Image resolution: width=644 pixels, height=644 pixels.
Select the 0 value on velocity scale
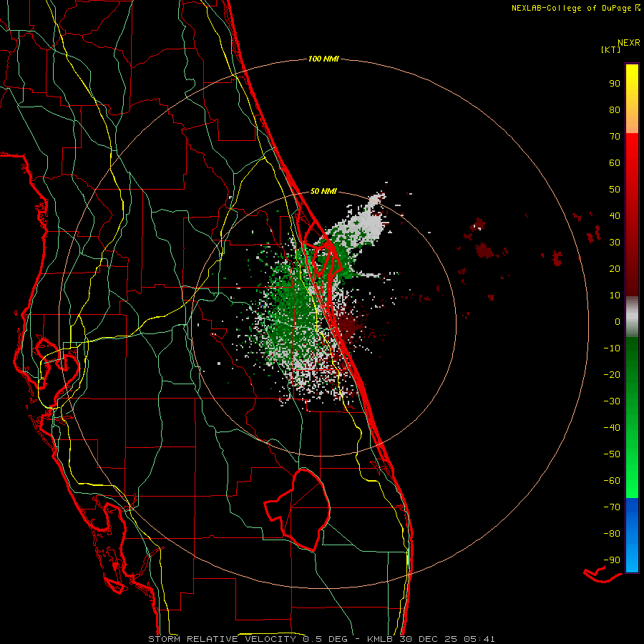(x=618, y=321)
